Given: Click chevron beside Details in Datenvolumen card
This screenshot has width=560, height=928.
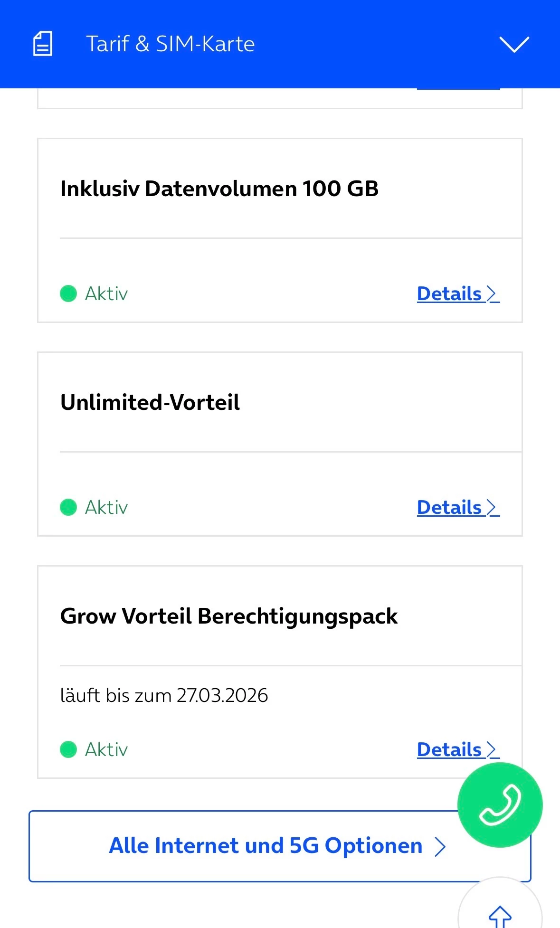Looking at the screenshot, I should tap(493, 294).
